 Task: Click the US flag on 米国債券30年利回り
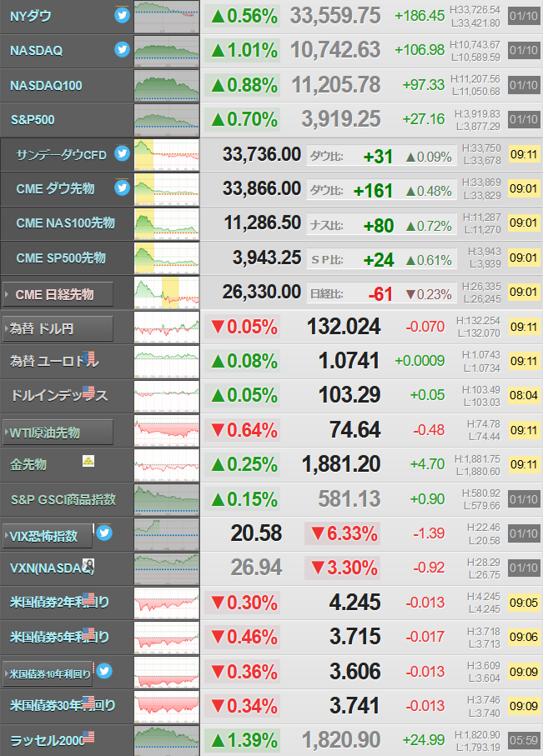click(x=88, y=703)
